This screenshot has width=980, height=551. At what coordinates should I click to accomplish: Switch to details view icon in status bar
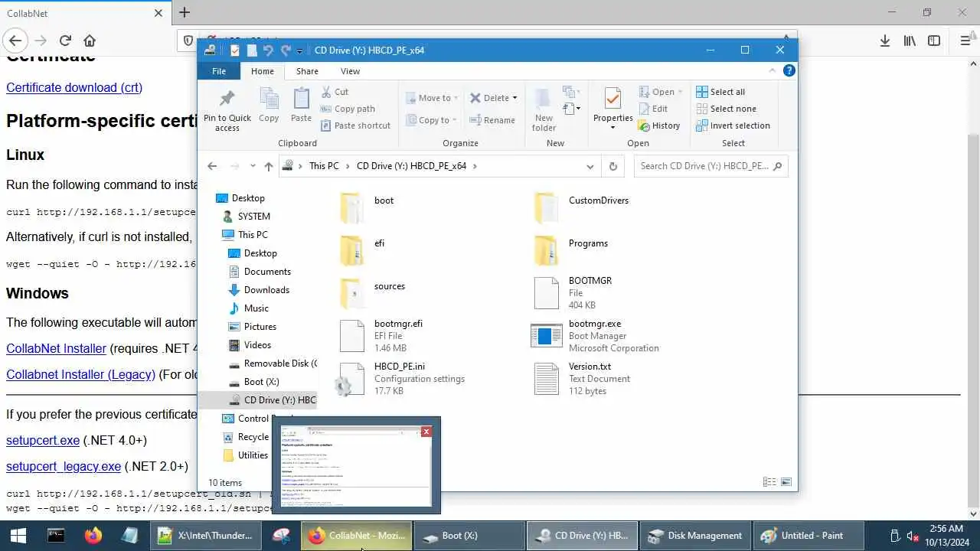[769, 482]
